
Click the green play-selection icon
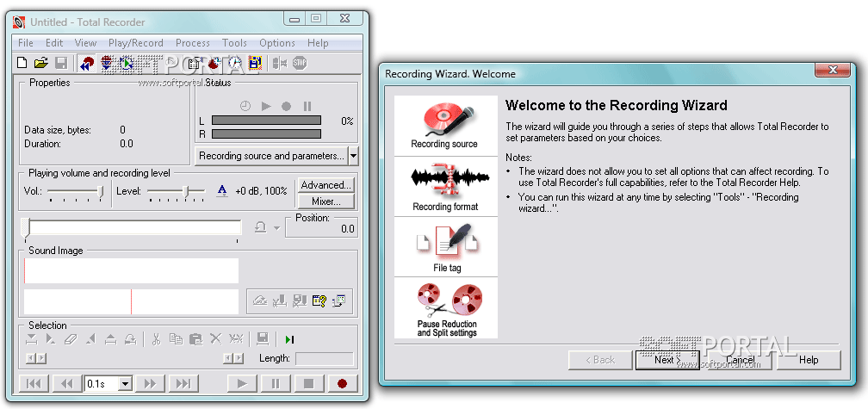289,339
